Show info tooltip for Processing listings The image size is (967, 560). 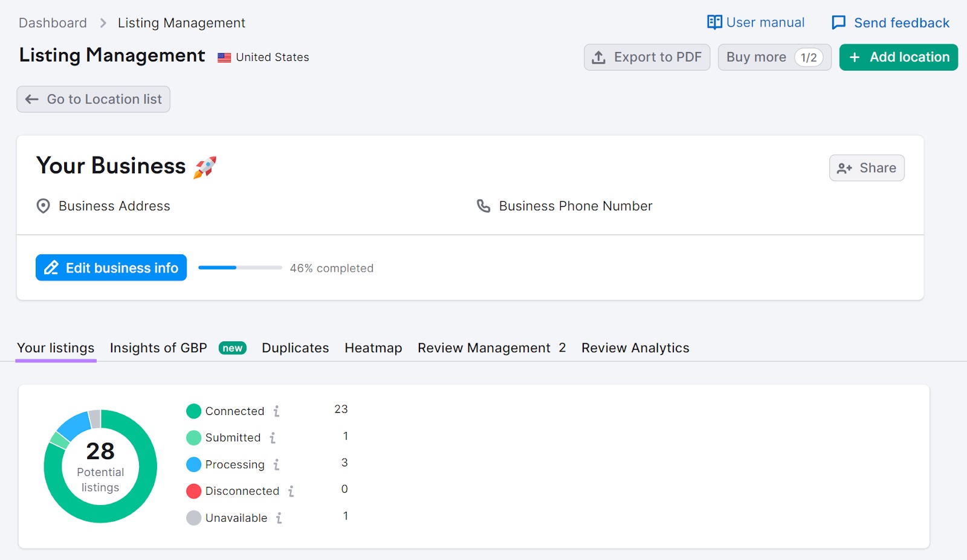pos(277,465)
